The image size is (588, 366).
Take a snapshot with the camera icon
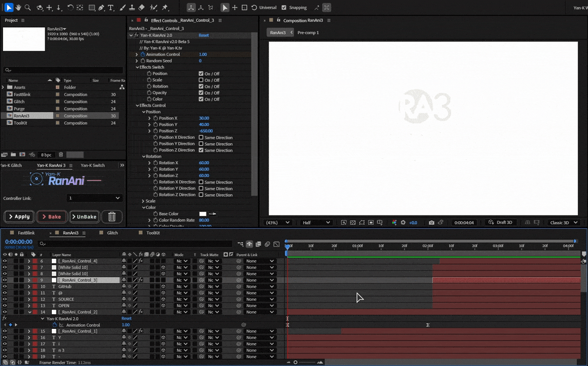tap(432, 222)
